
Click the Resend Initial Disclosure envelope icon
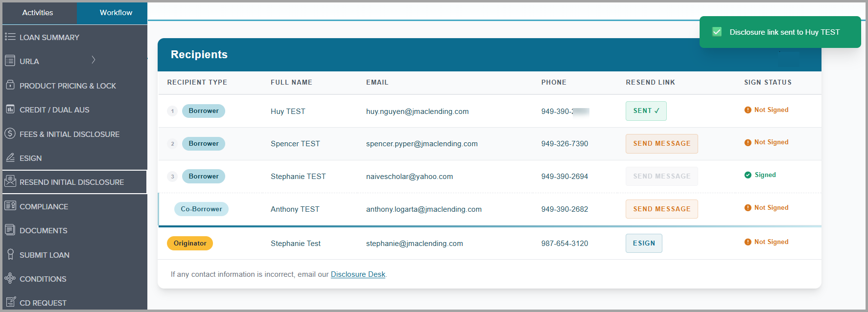(x=10, y=181)
